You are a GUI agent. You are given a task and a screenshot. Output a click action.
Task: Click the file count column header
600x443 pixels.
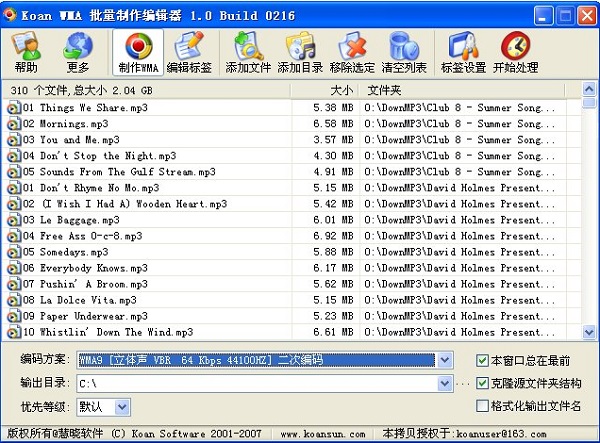click(x=146, y=91)
